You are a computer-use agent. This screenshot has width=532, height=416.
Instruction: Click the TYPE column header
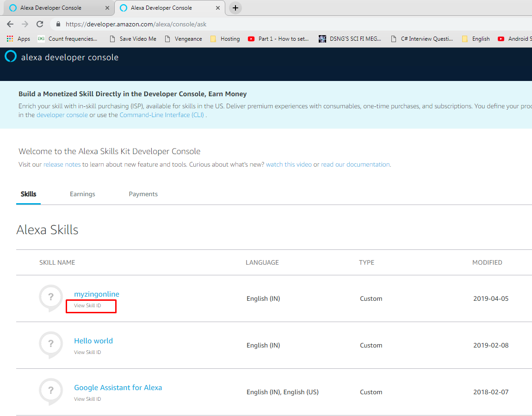[x=367, y=262]
